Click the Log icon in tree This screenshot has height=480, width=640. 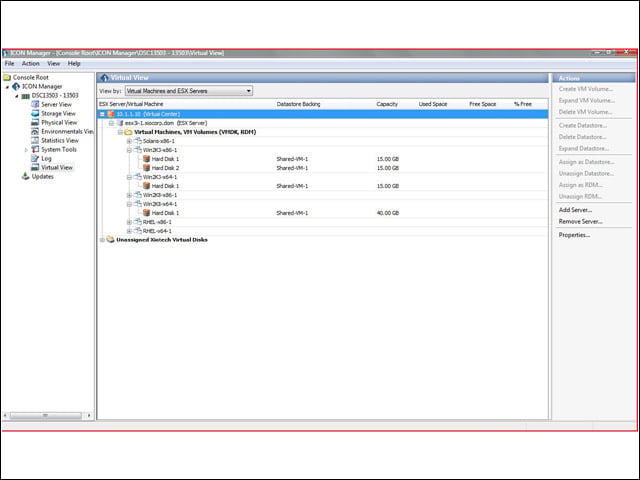click(x=35, y=158)
